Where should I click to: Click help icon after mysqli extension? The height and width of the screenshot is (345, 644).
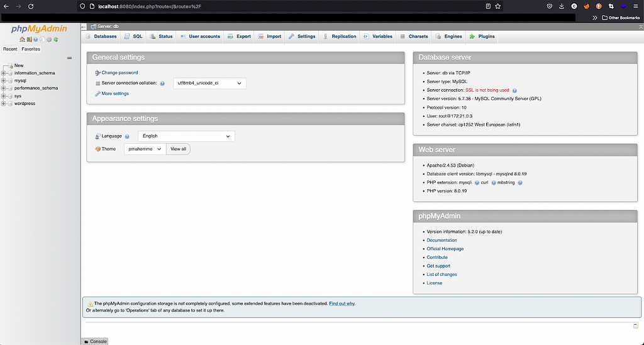[477, 182]
